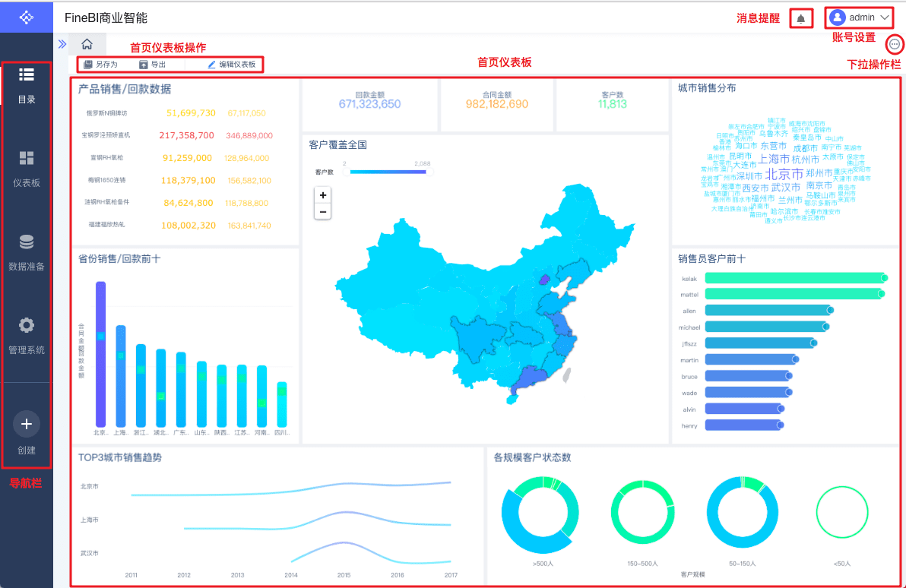Open 编辑仪表板 to edit dashboard
This screenshot has width=906, height=588.
click(x=237, y=65)
